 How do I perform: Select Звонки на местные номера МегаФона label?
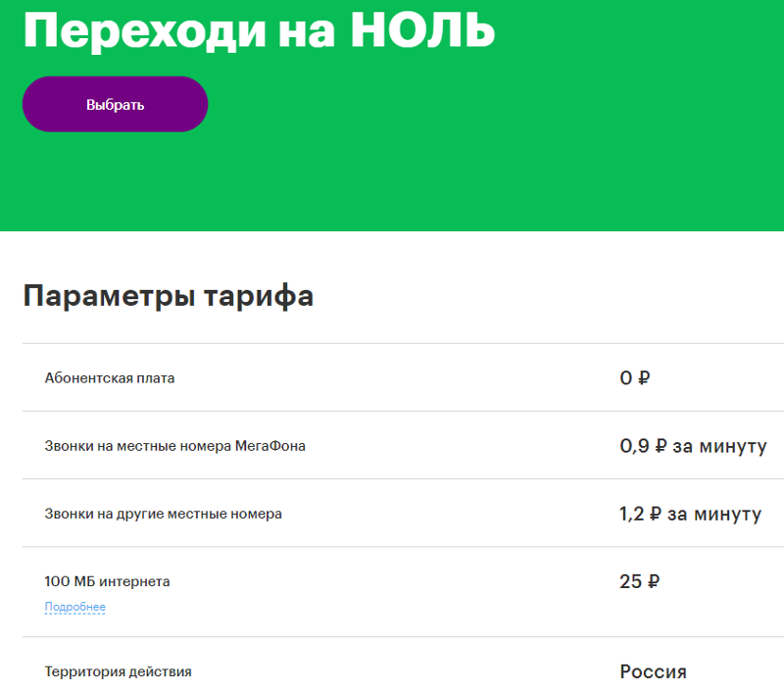point(175,446)
